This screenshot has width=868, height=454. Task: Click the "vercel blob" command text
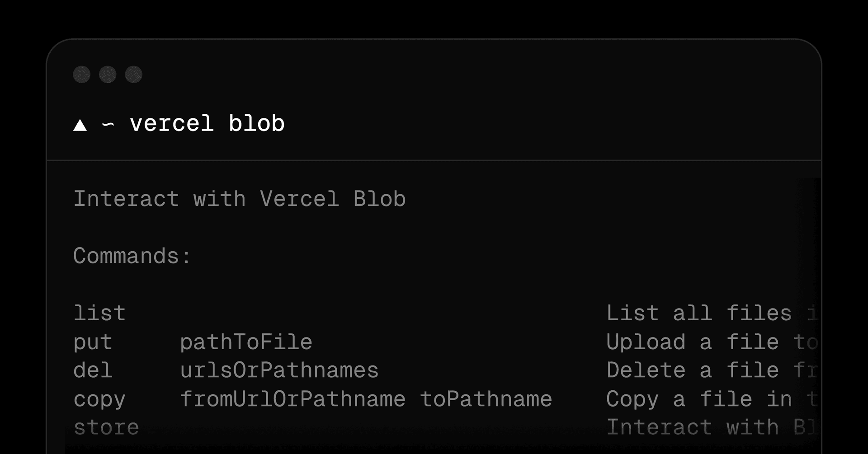[x=207, y=124]
